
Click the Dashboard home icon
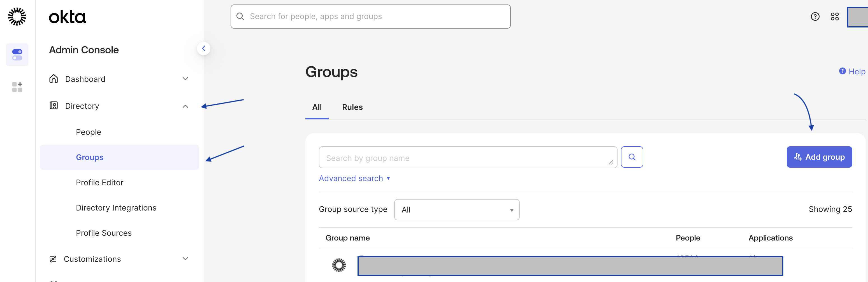[54, 79]
